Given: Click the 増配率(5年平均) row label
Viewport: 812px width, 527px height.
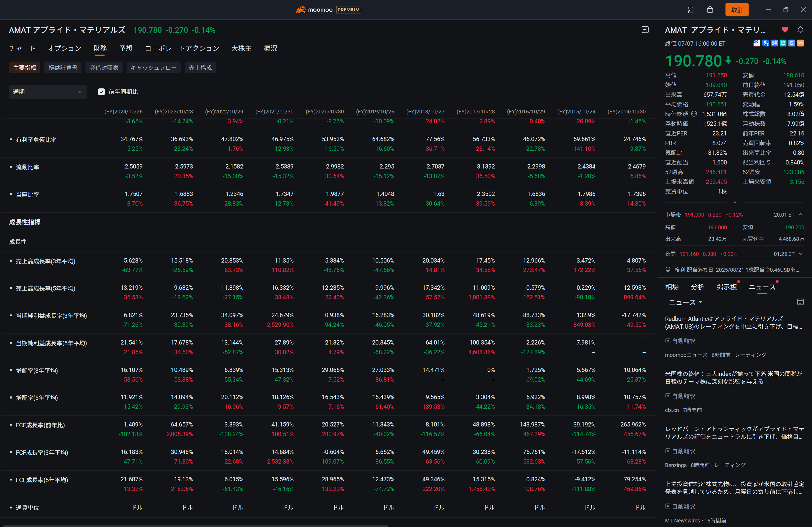Looking at the screenshot, I should coord(37,398).
